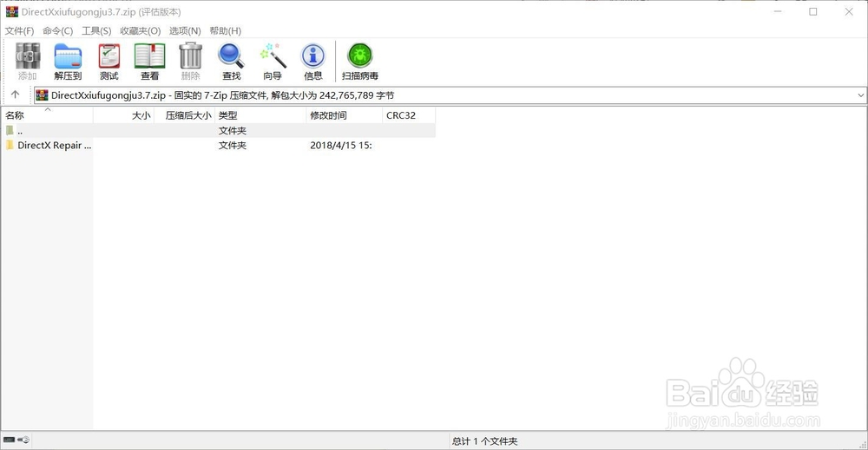Sort by 修改时间 column header
The image size is (868, 450).
coord(344,115)
